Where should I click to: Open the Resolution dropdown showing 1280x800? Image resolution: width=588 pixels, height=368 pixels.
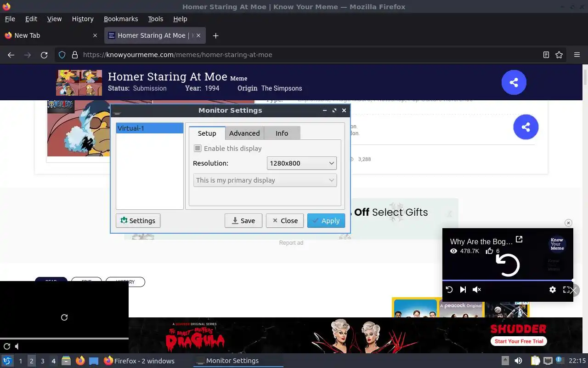pos(301,163)
